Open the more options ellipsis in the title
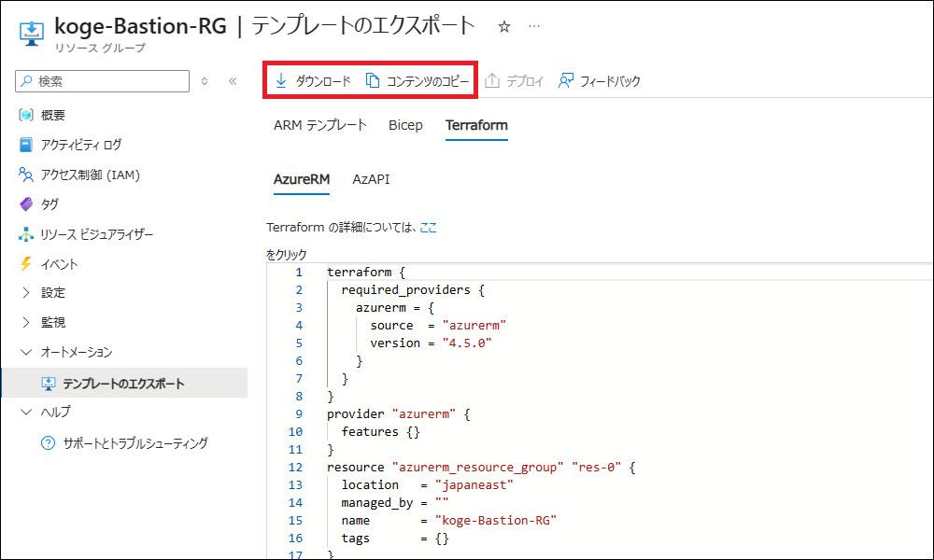This screenshot has width=934, height=560. coord(534,26)
